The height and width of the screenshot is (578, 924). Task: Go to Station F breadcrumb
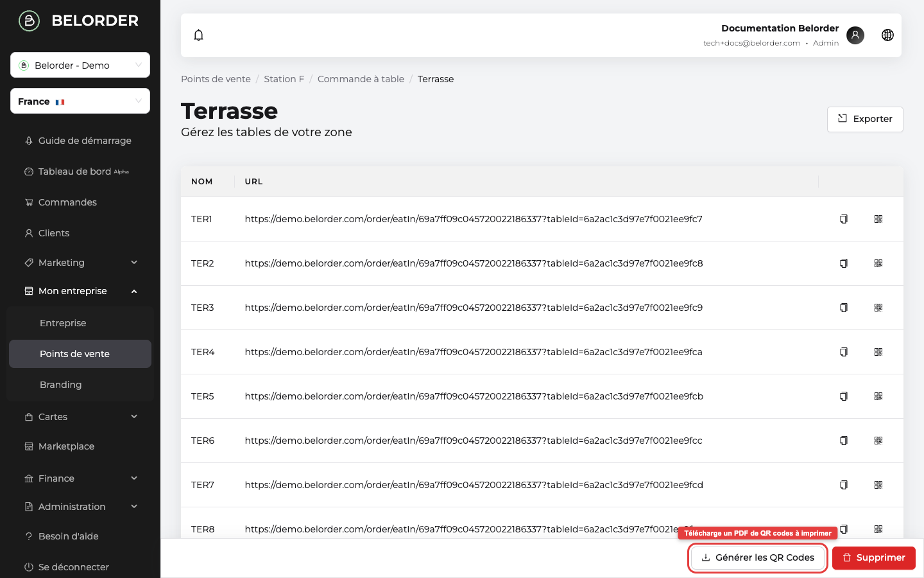coord(284,79)
